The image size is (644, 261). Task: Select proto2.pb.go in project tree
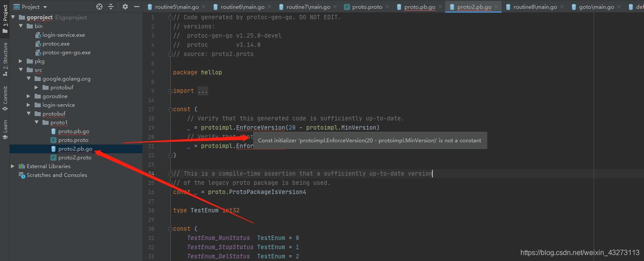pos(75,149)
